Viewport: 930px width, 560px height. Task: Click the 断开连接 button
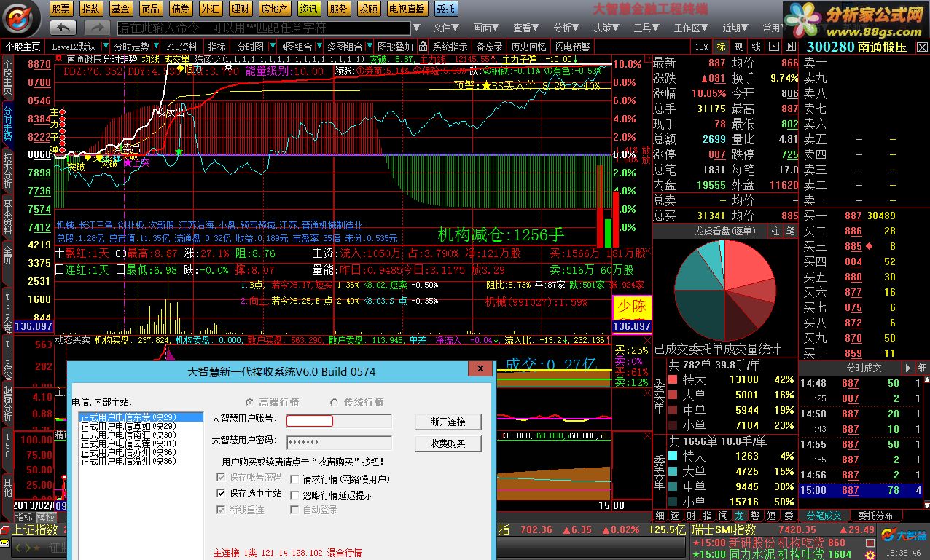(x=448, y=422)
